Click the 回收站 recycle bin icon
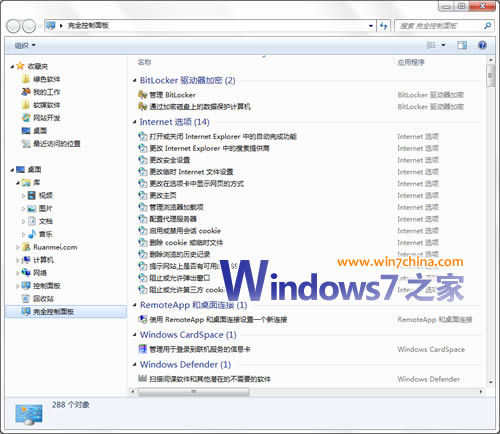The height and width of the screenshot is (434, 500). (26, 298)
